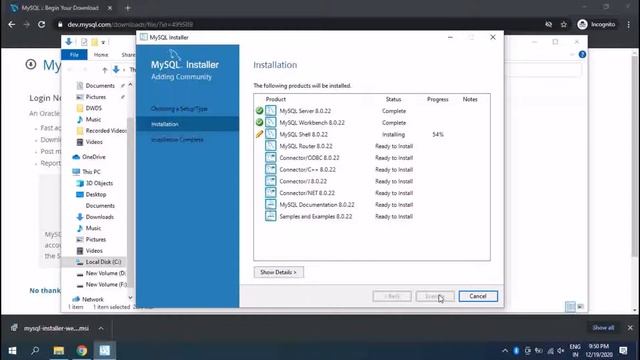
Task: Click MySQL Installer taskbar icon
Action: 104,350
